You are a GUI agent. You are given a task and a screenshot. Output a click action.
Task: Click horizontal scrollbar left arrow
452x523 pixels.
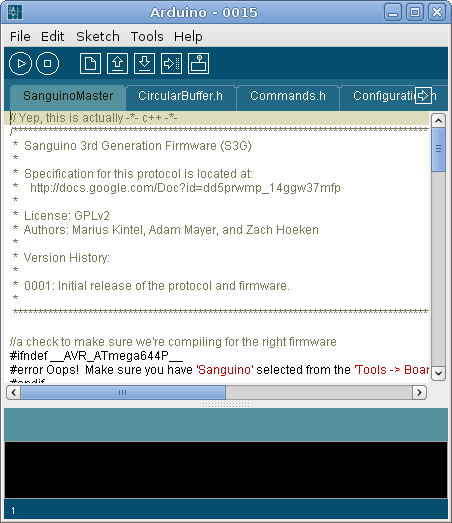click(13, 392)
